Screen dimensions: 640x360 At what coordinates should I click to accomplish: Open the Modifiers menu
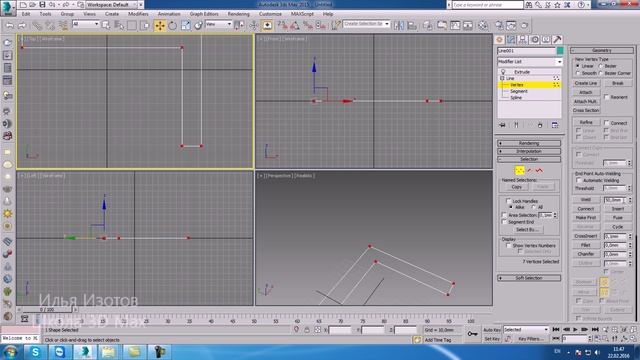coord(138,14)
